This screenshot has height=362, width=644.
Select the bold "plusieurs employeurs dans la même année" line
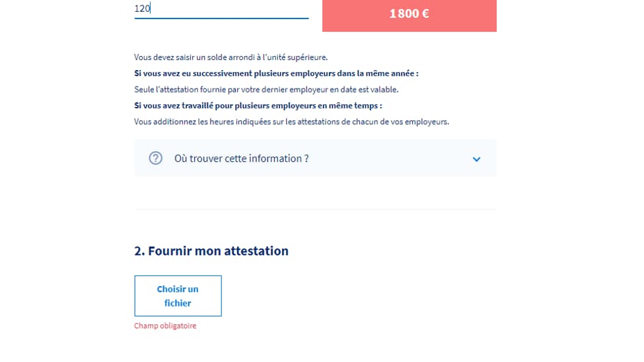click(x=276, y=73)
